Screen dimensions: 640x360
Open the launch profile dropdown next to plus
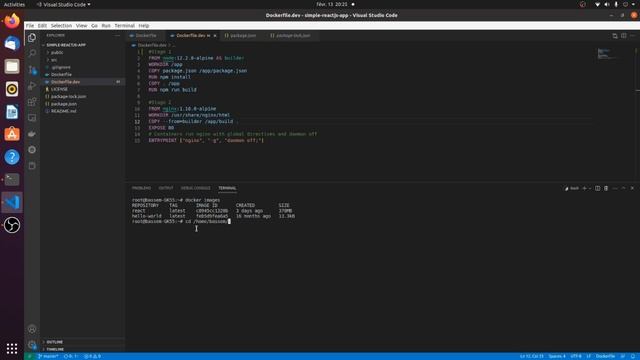pos(590,188)
